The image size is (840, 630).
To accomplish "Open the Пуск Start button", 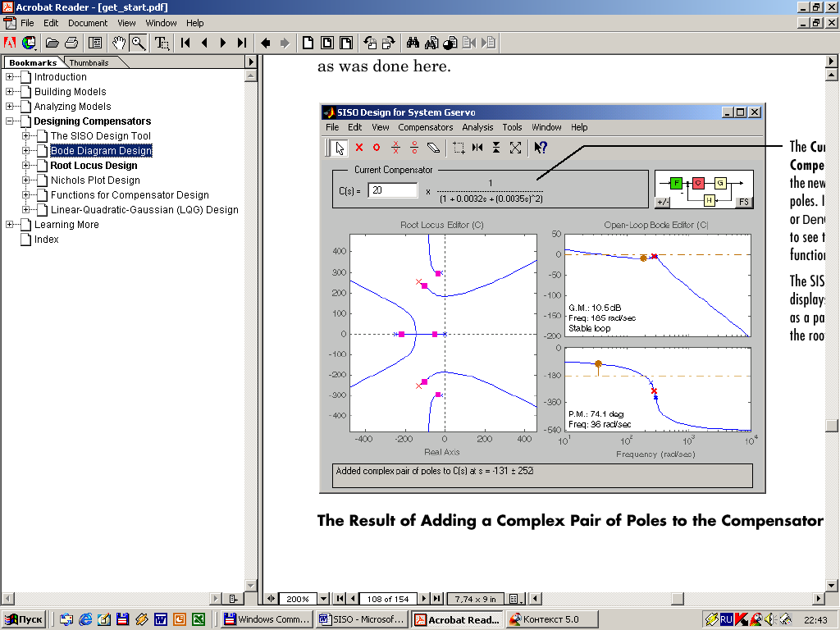I will tap(24, 619).
